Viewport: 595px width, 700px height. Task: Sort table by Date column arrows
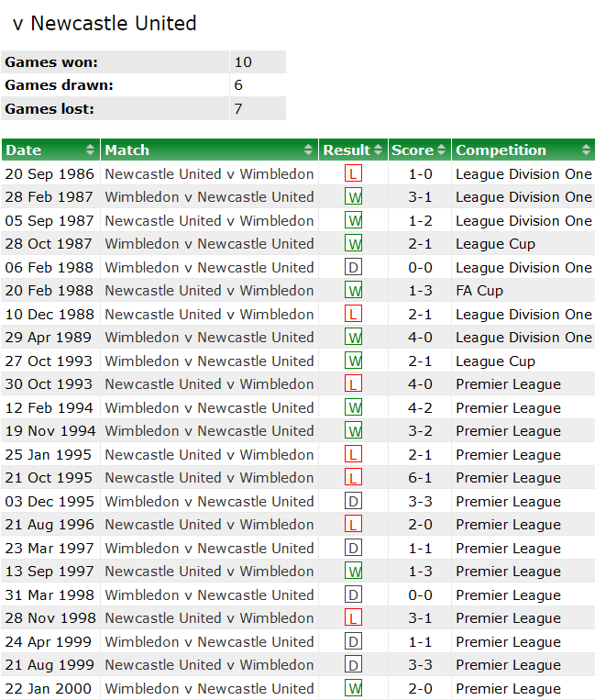(x=90, y=150)
